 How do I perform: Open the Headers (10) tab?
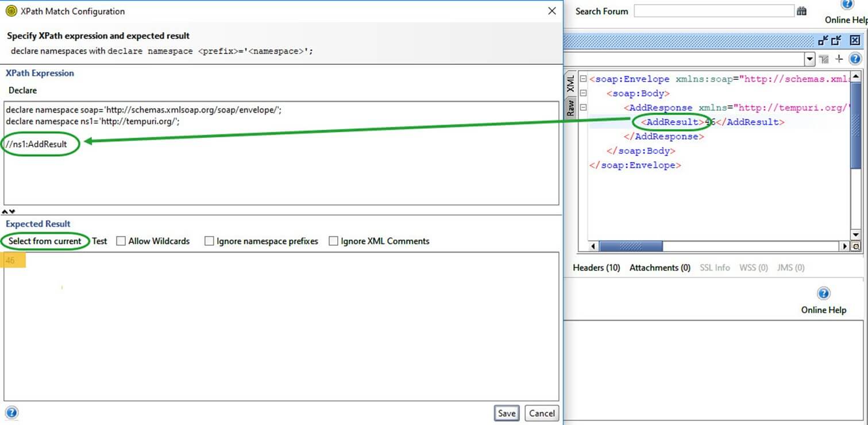pyautogui.click(x=596, y=268)
